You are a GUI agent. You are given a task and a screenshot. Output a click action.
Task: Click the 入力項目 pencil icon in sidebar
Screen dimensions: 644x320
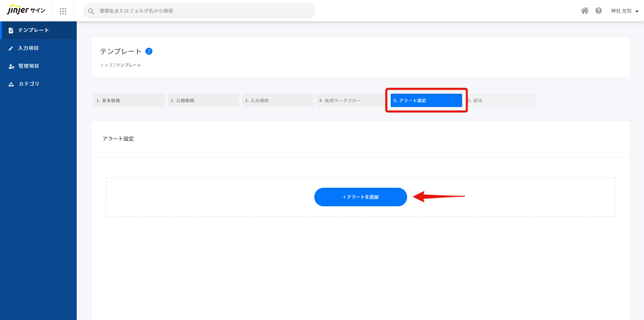pos(11,48)
